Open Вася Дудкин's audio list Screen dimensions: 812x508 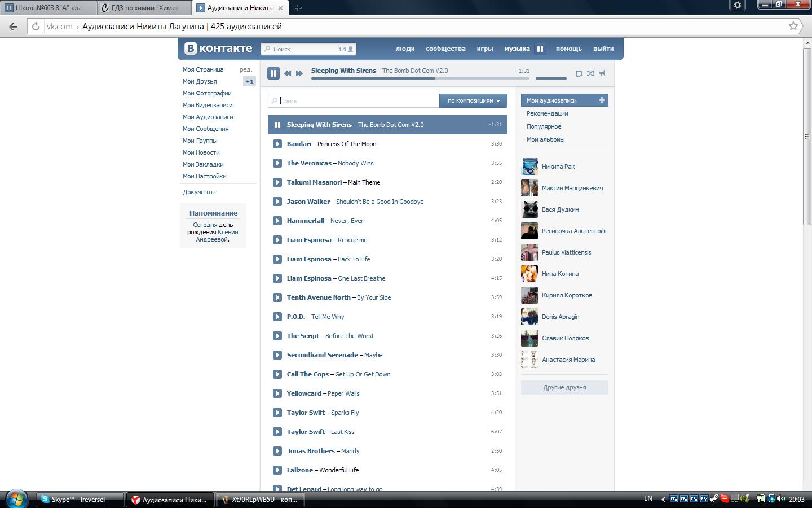[x=560, y=209]
